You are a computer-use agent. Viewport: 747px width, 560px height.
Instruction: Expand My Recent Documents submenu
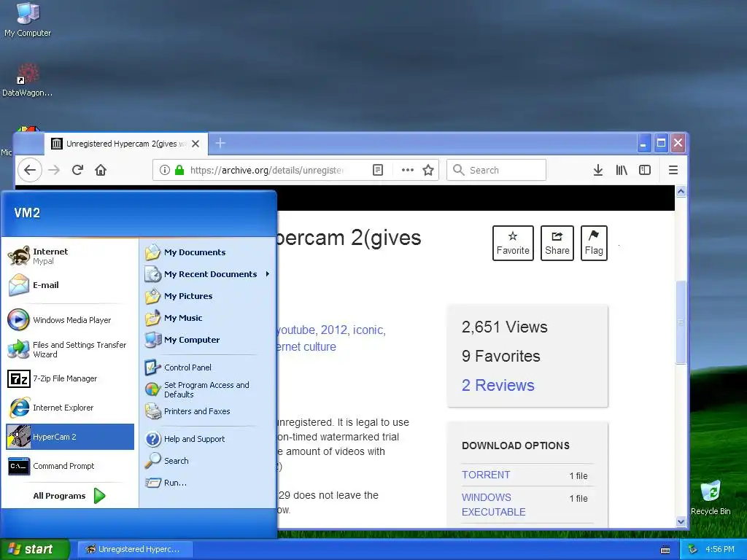(207, 274)
